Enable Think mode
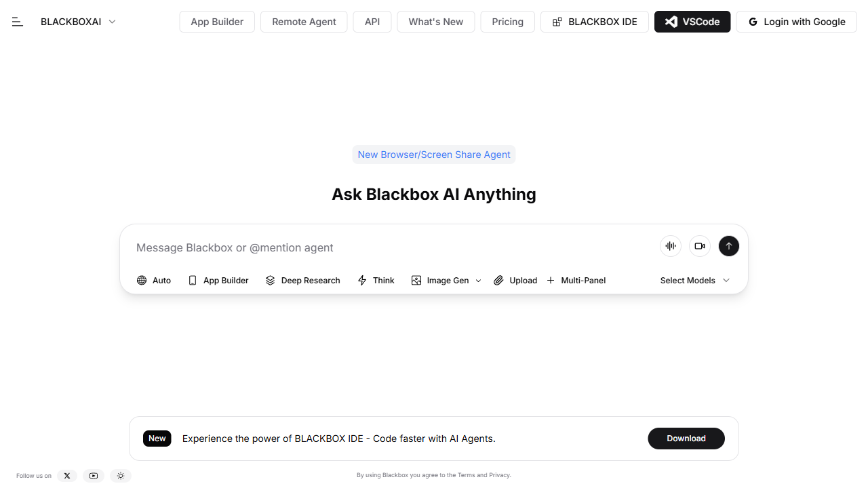The image size is (868, 488). 376,281
